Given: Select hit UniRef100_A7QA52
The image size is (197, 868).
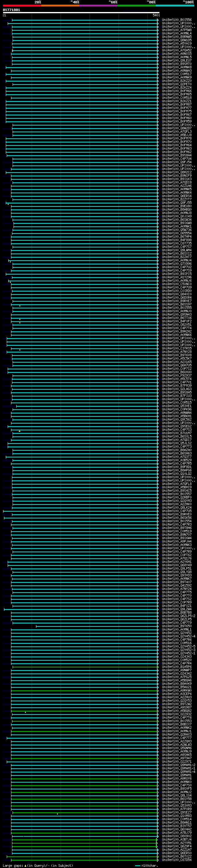Looking at the screenshot, I should (x=176, y=50).
